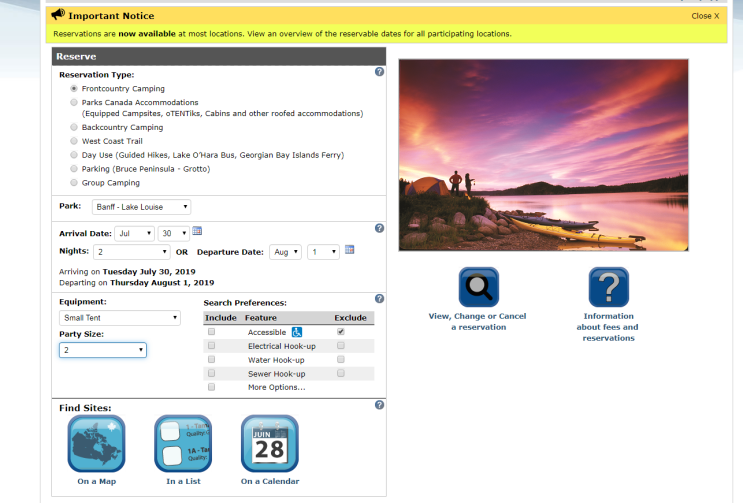Select Parks Canada Accommodations radio button
This screenshot has height=503, width=743.
(x=73, y=102)
